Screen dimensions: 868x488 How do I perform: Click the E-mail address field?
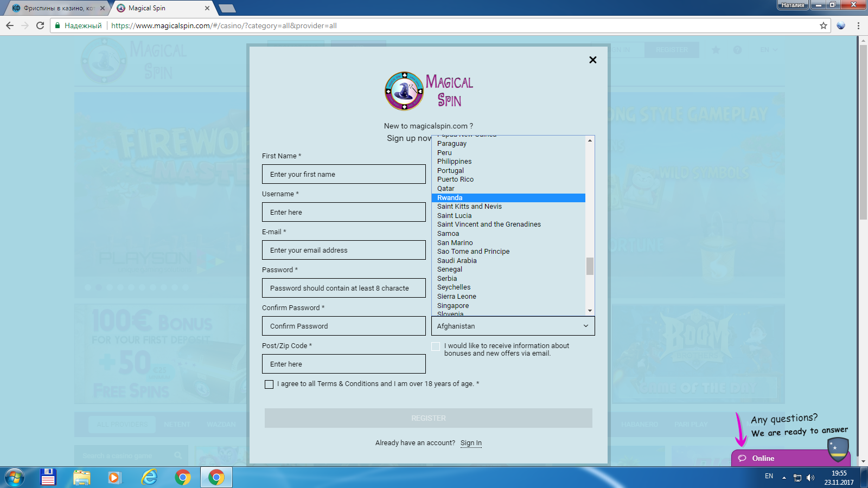(344, 250)
